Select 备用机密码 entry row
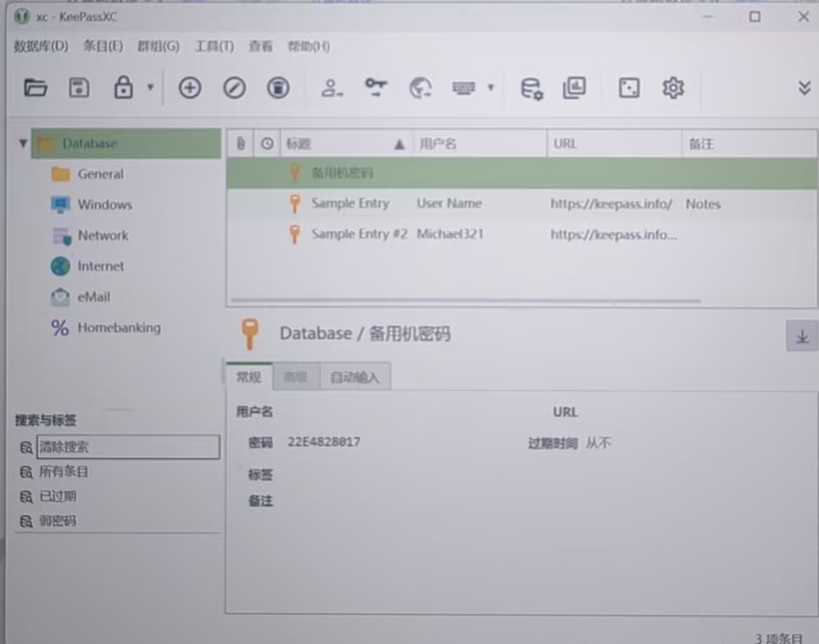 [x=522, y=173]
